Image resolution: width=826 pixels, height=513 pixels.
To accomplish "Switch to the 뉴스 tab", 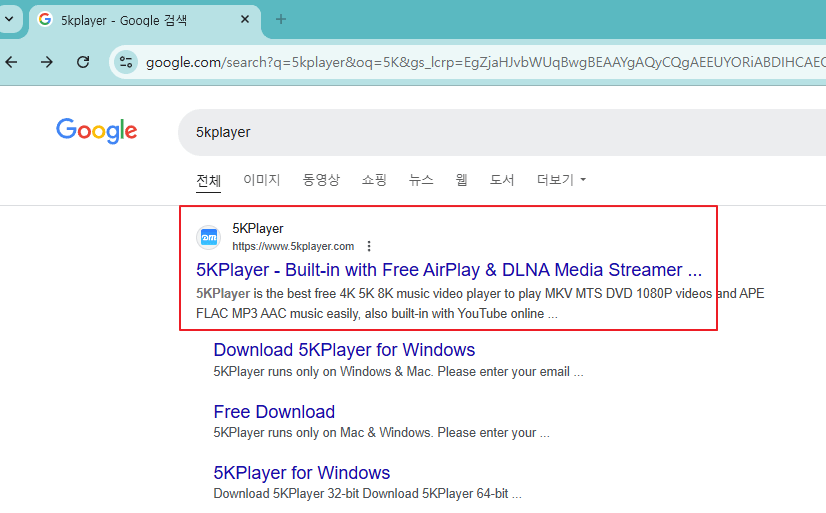I will [x=421, y=180].
